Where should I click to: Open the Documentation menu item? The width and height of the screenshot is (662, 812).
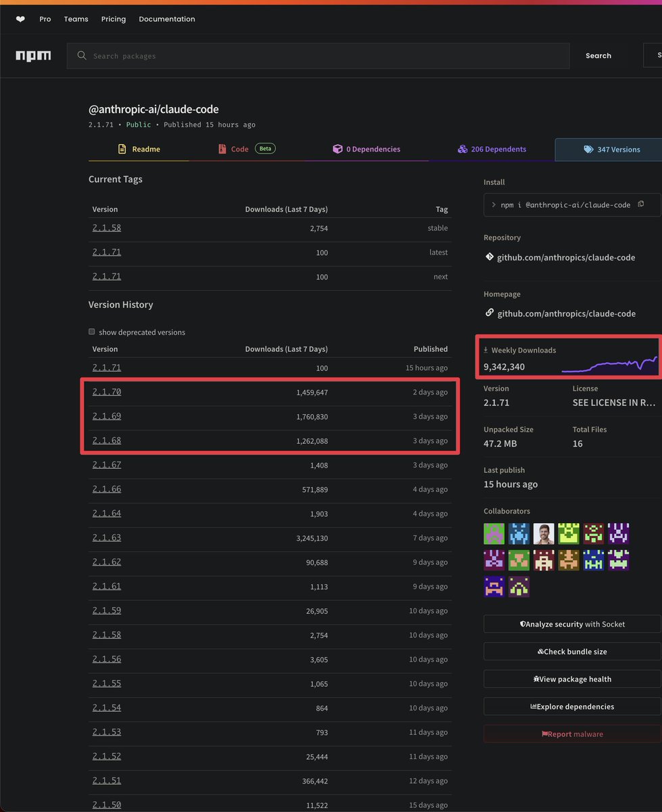(x=167, y=19)
